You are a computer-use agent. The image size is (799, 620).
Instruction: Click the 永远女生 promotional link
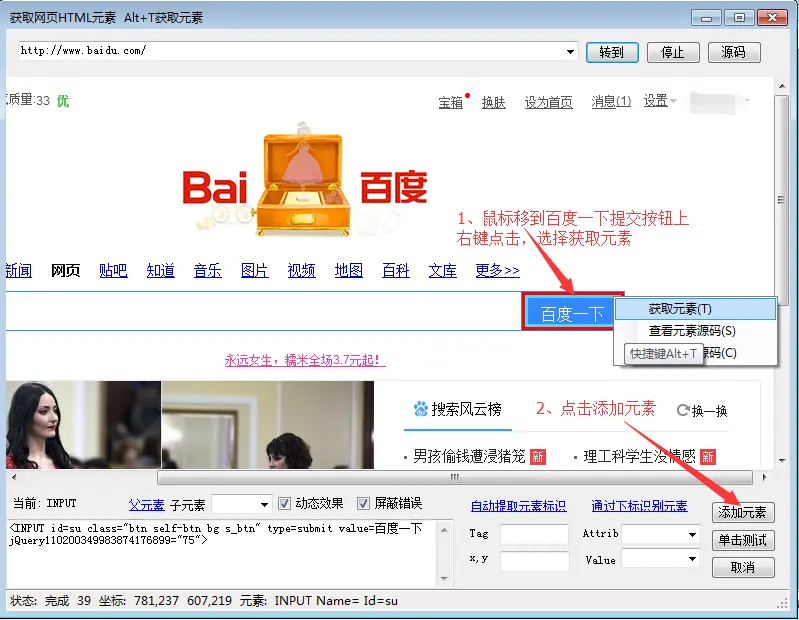(305, 360)
